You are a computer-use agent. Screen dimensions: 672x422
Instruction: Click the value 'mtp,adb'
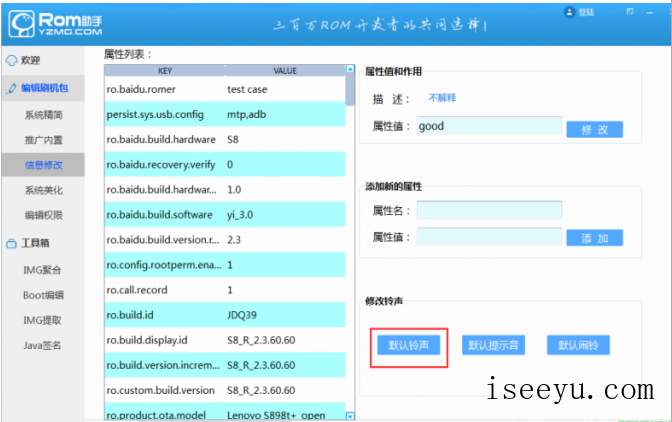[246, 115]
